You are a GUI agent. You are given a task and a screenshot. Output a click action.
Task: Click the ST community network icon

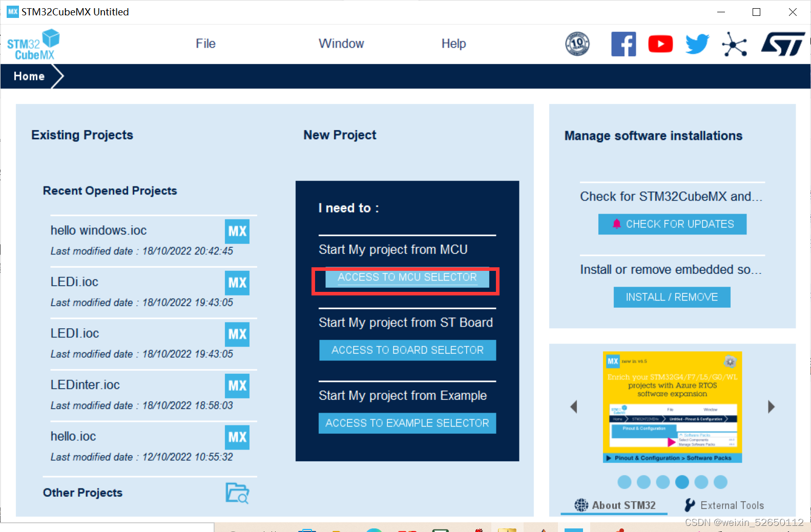coord(735,44)
